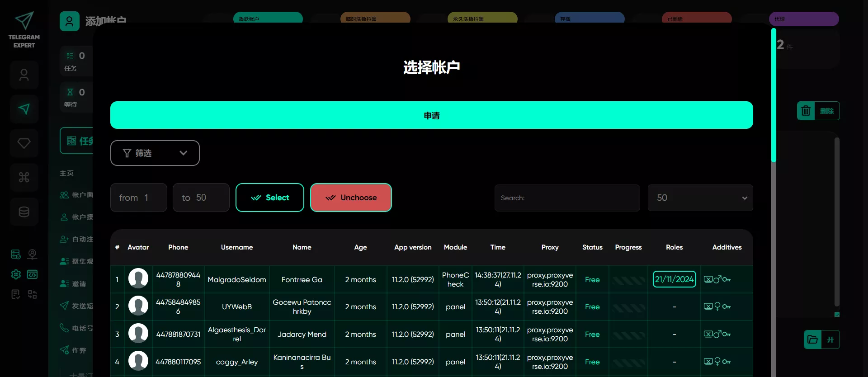Screen dimensions: 868x377
Task: Click the swap widgets small icon
Action: 32,294
